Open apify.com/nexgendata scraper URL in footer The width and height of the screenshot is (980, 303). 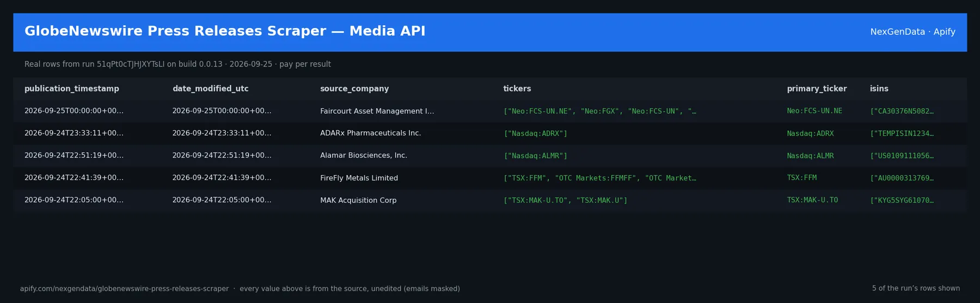(124, 289)
